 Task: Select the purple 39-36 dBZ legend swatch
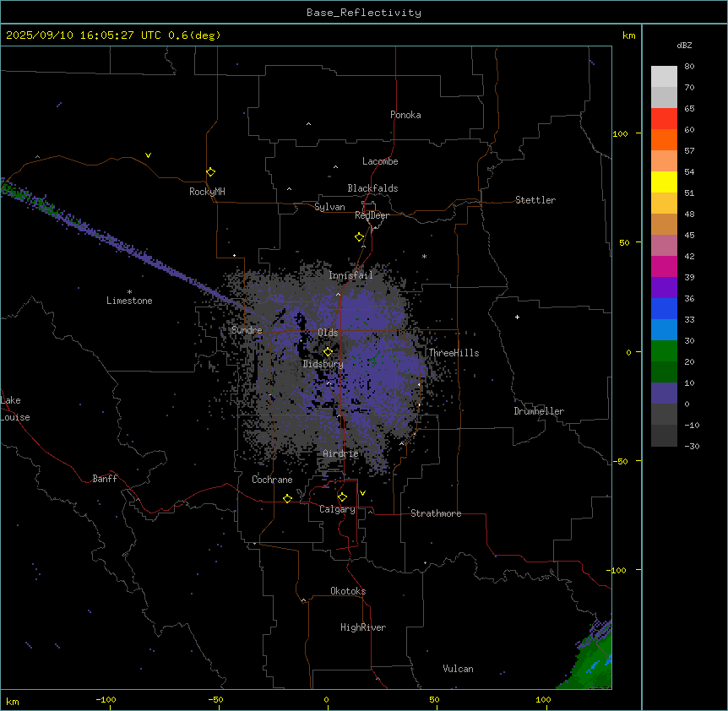pos(664,287)
